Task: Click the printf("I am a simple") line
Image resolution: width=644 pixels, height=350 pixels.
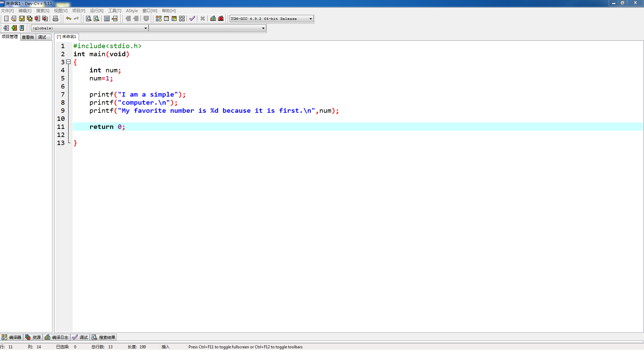Action: [x=137, y=95]
